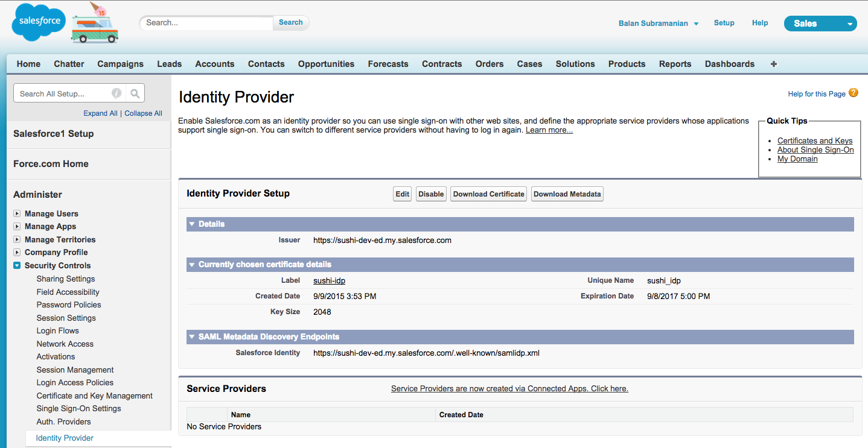Click Collapse All link in sidebar
This screenshot has height=448, width=868.
click(143, 113)
